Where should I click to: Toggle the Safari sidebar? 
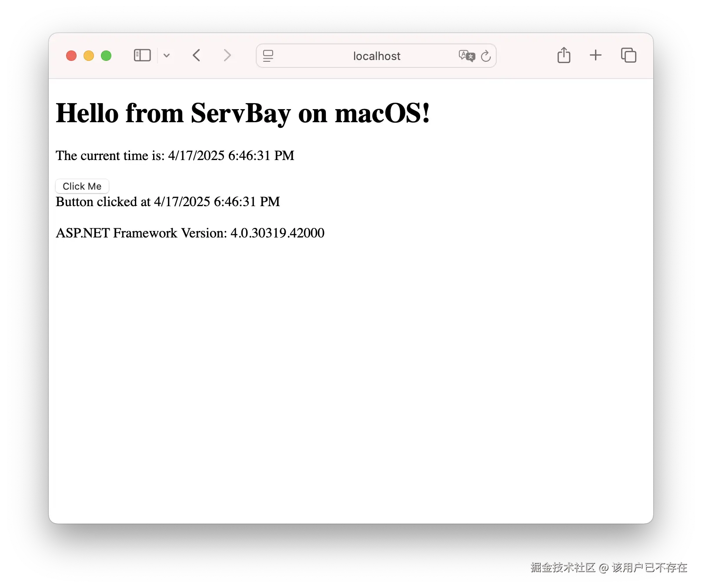142,56
